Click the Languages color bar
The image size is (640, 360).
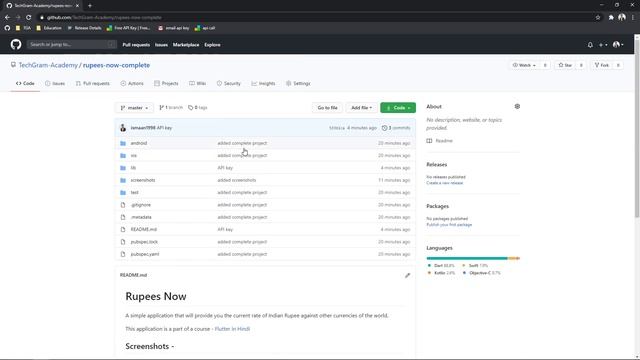click(473, 258)
